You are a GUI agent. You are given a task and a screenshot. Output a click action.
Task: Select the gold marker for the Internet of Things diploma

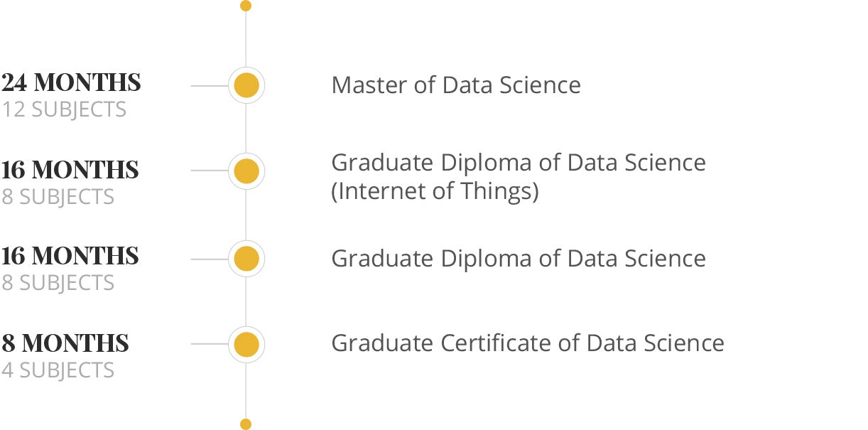[x=246, y=171]
